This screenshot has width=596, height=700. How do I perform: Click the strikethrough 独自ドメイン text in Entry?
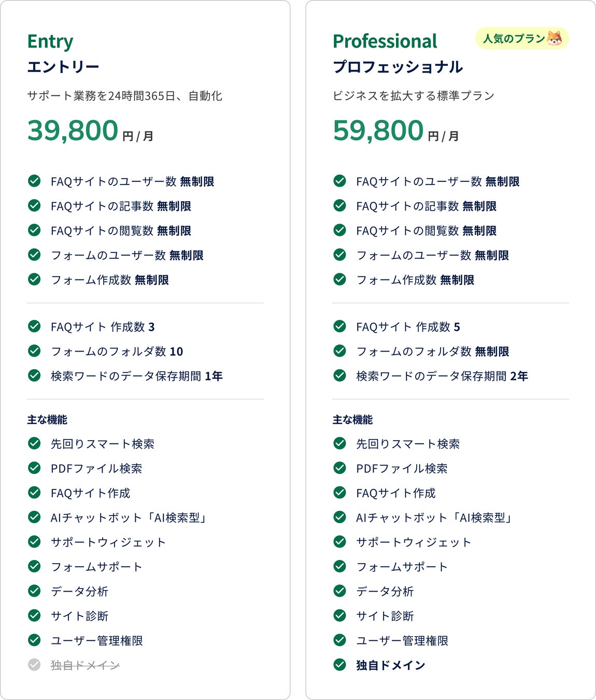click(85, 665)
